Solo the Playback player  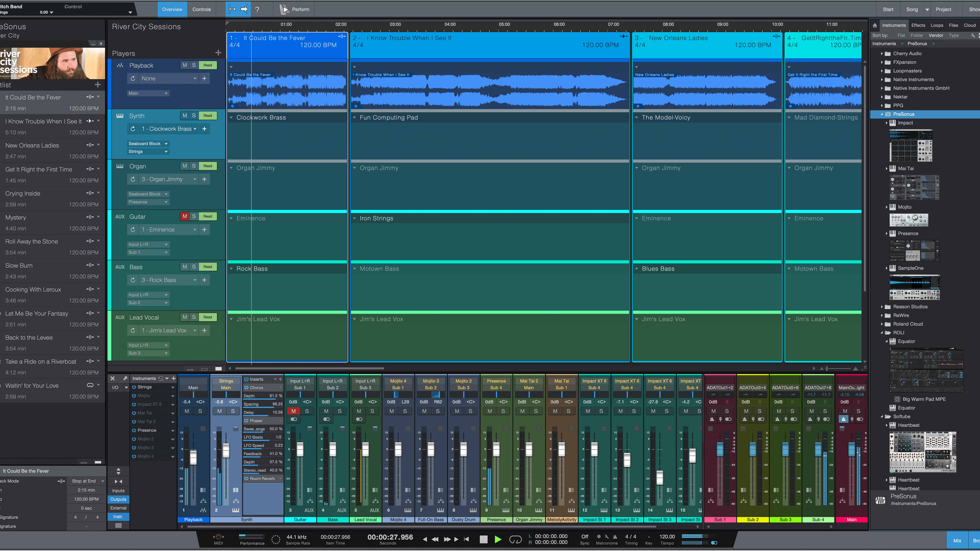[194, 65]
